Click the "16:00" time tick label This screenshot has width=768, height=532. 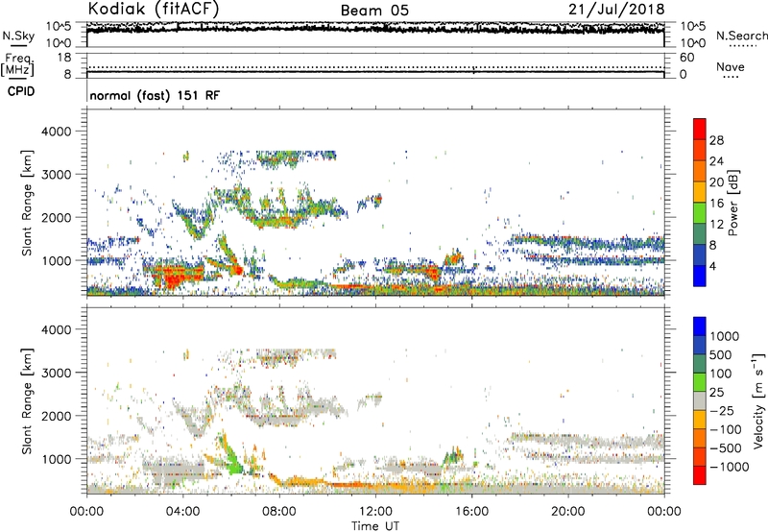click(x=471, y=512)
